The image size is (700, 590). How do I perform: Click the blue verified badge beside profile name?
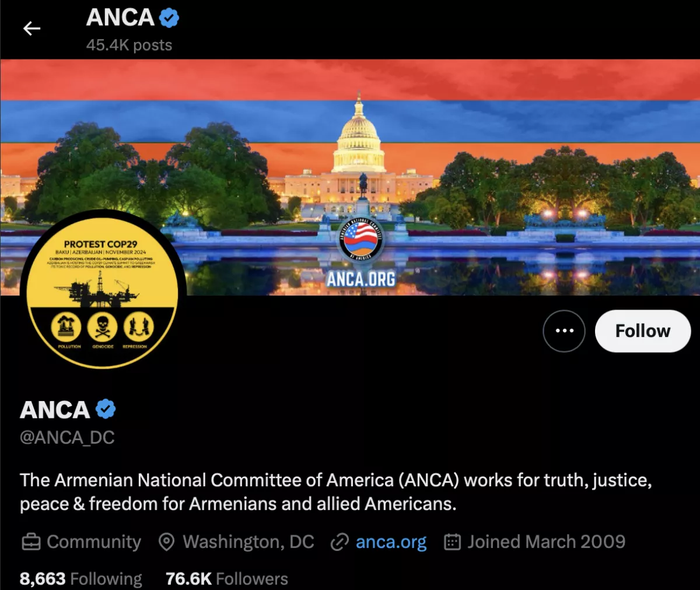click(x=106, y=409)
